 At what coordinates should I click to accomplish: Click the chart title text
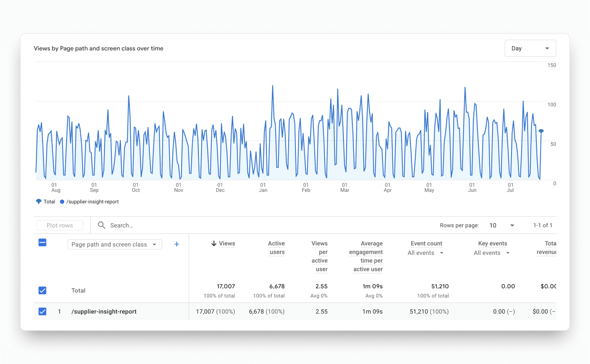pyautogui.click(x=99, y=48)
